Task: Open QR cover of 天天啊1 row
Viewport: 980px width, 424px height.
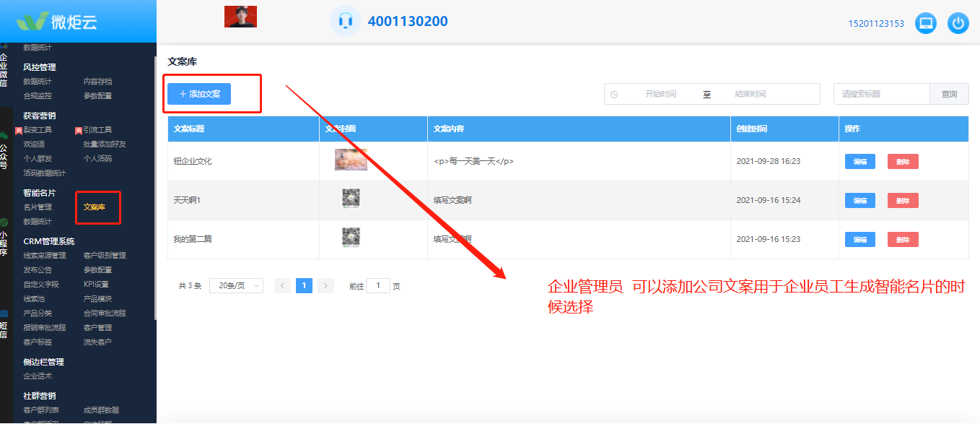Action: (351, 199)
